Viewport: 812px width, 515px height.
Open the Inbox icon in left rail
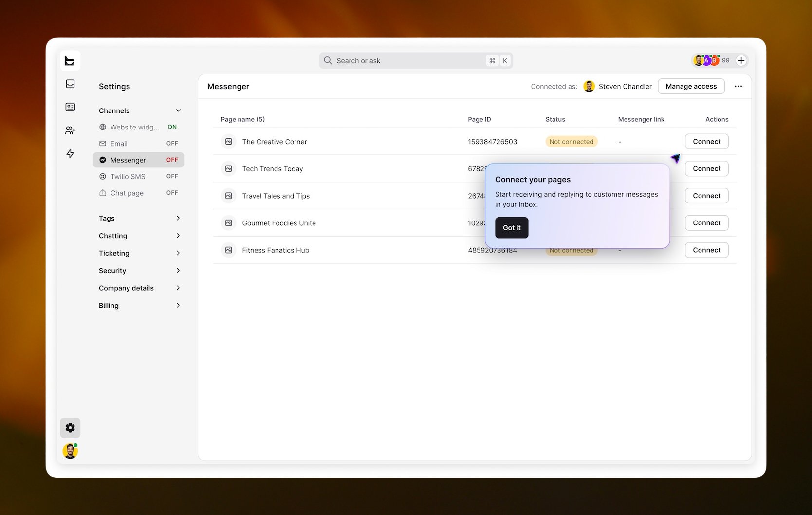point(70,84)
